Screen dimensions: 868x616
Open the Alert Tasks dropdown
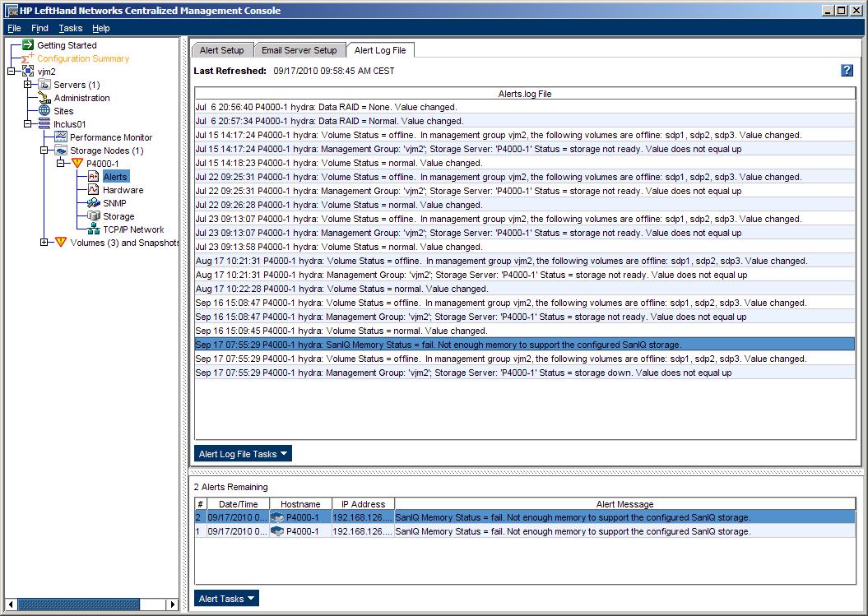pos(226,598)
